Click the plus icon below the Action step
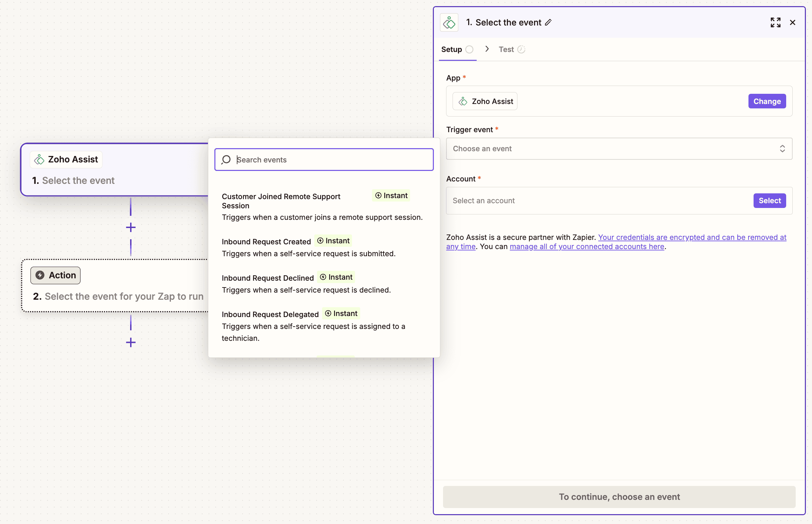 point(130,342)
